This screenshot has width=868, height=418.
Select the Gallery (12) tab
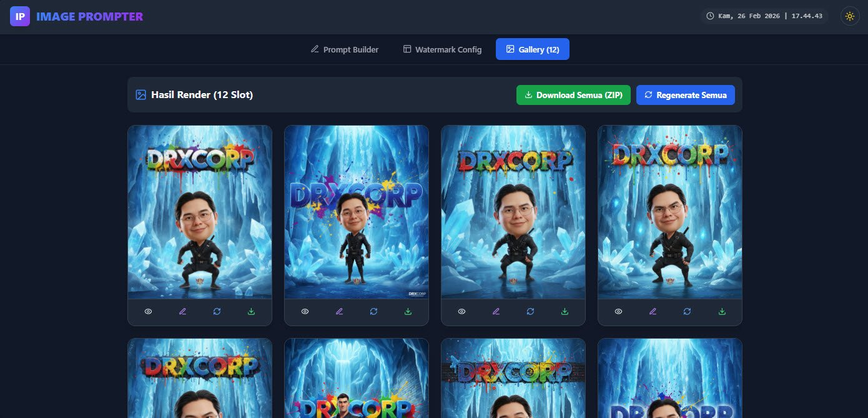533,49
